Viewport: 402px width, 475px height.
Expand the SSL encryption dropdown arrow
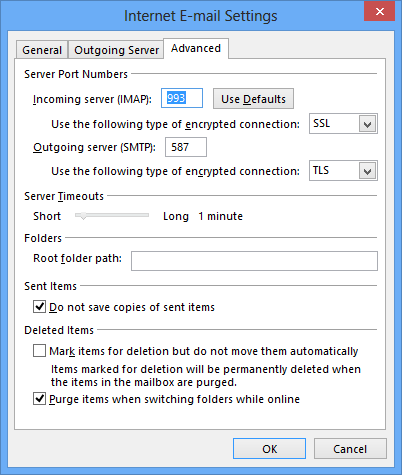point(367,124)
